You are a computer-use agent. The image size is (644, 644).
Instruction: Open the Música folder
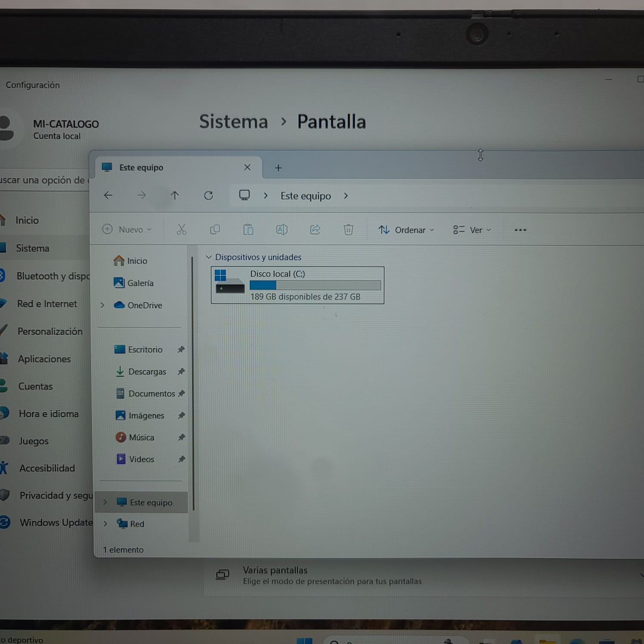coord(135,437)
